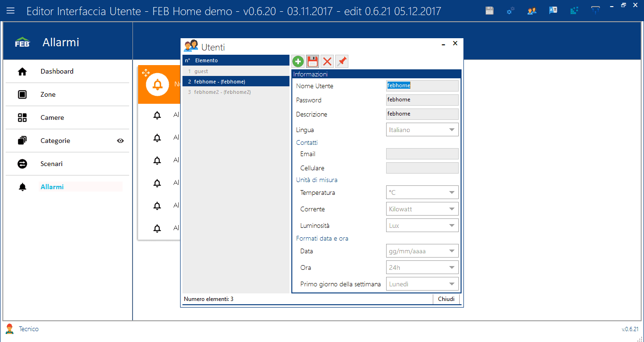644x342 pixels.
Task: Click the save floppy icon in Utenti toolbar
Action: click(313, 61)
